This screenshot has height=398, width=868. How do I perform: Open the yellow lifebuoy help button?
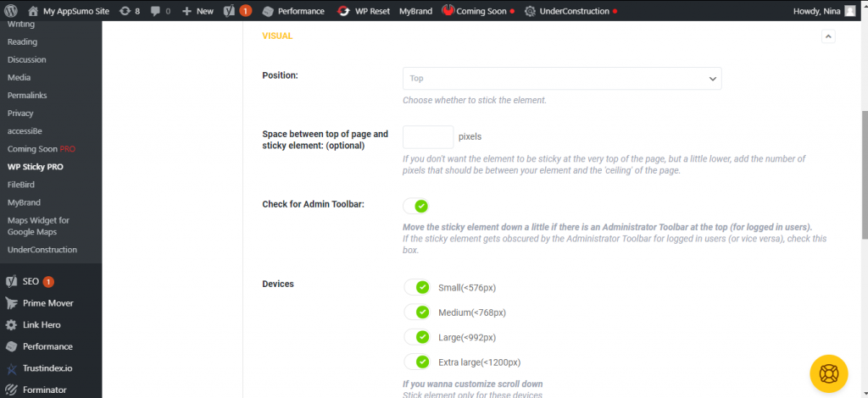(x=829, y=373)
